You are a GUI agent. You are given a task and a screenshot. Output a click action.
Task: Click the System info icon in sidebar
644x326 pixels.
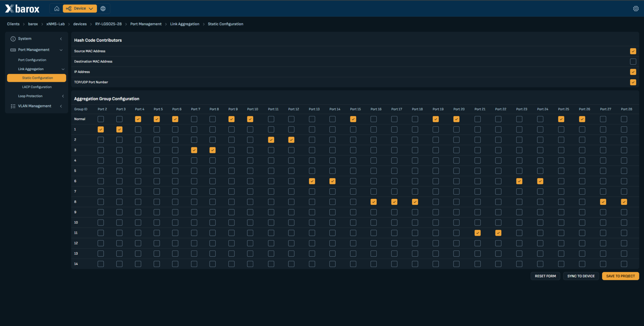[13, 39]
